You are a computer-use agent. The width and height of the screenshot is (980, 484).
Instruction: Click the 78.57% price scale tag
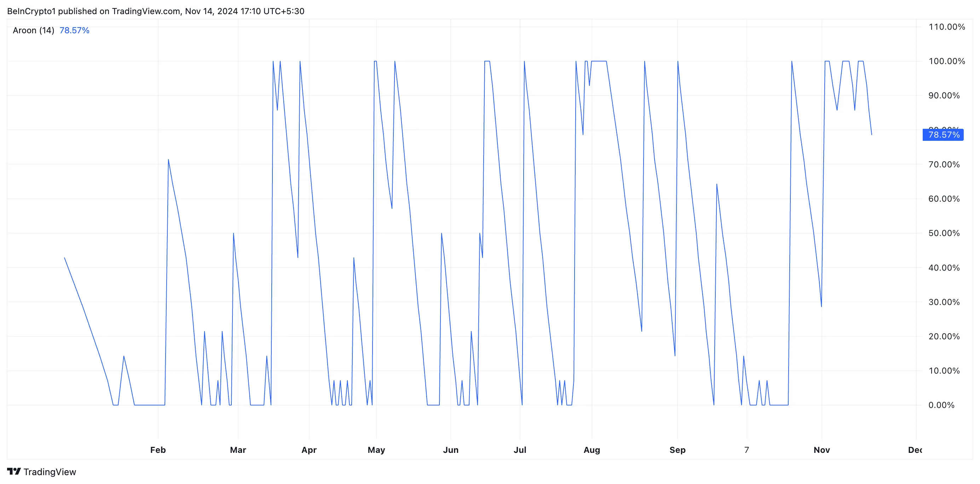click(944, 135)
